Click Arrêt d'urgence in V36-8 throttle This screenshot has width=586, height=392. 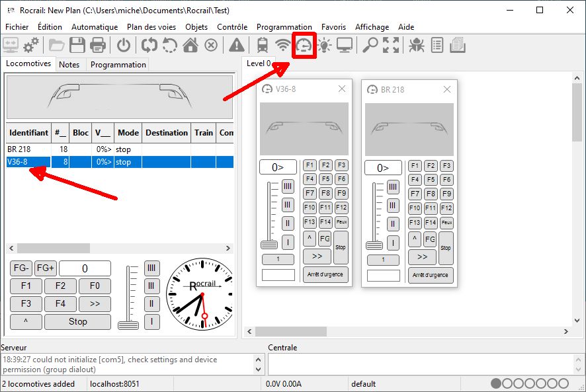(x=325, y=274)
